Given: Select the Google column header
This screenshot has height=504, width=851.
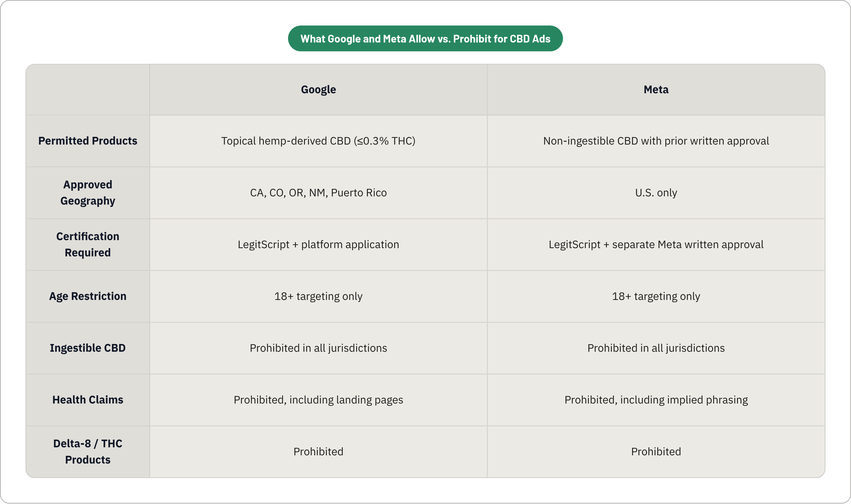Looking at the screenshot, I should (x=318, y=90).
